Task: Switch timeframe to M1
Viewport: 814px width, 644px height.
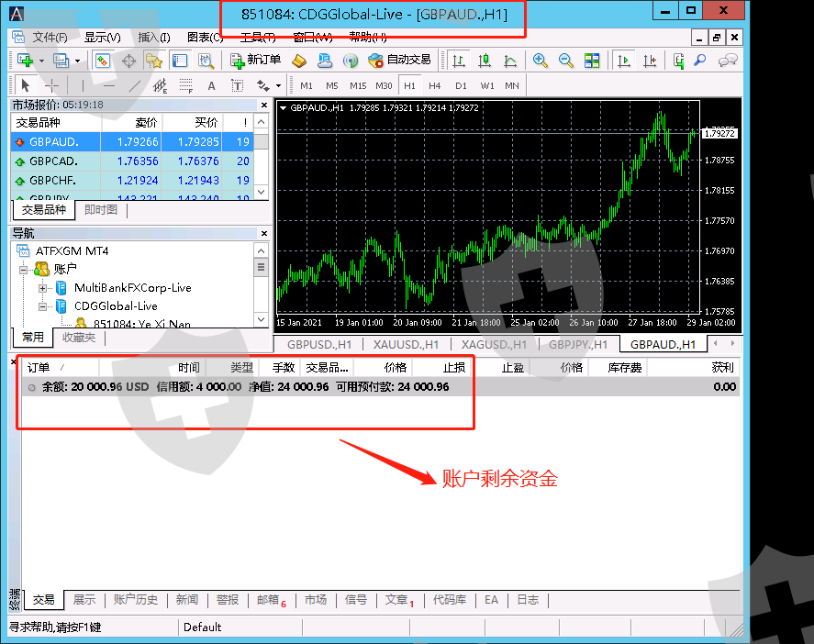Action: click(x=307, y=85)
